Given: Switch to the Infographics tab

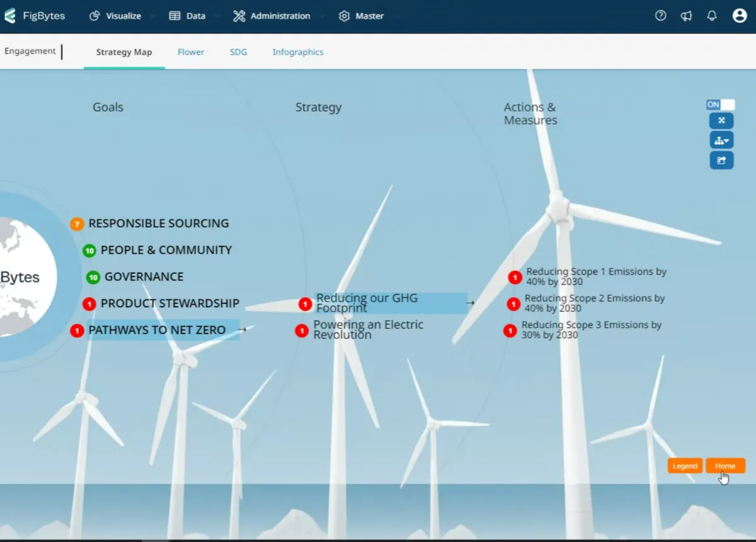Looking at the screenshot, I should (298, 52).
